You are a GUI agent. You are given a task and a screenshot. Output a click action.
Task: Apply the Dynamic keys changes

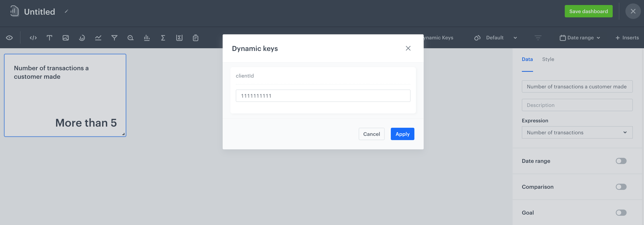pyautogui.click(x=402, y=134)
